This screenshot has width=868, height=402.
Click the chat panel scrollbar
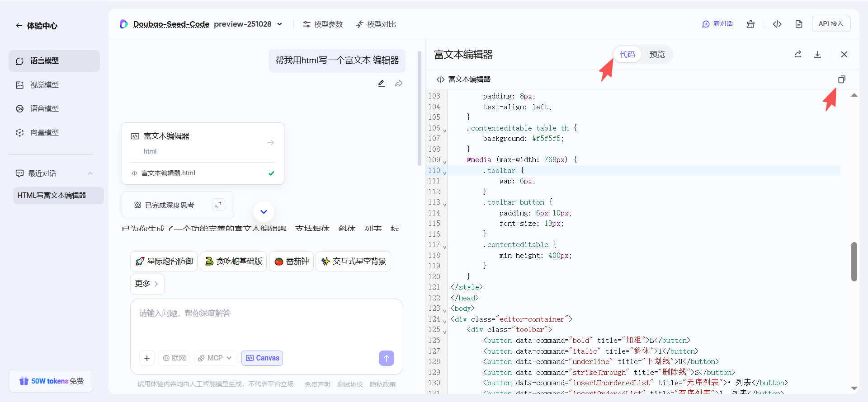tap(420, 108)
